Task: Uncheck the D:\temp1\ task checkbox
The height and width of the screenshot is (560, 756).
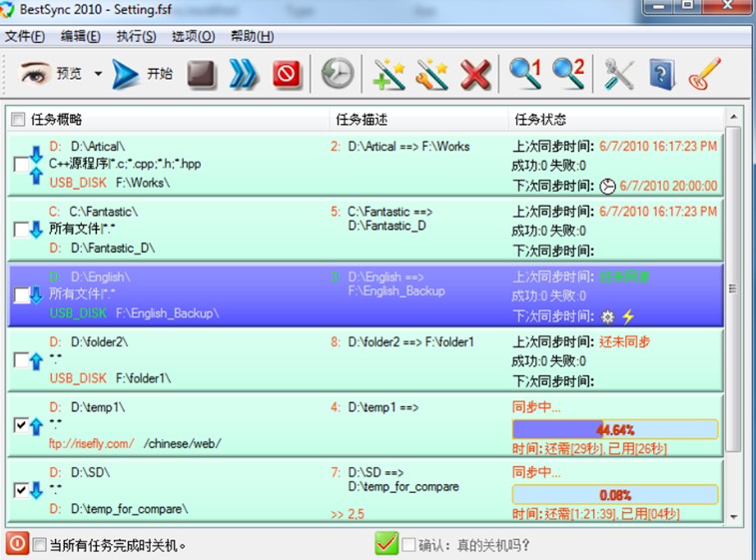Action: [x=21, y=425]
